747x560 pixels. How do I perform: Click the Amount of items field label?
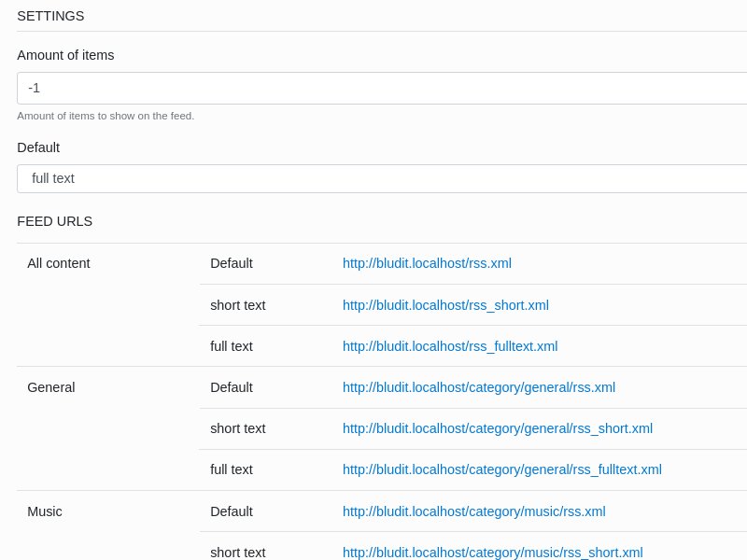[65, 55]
